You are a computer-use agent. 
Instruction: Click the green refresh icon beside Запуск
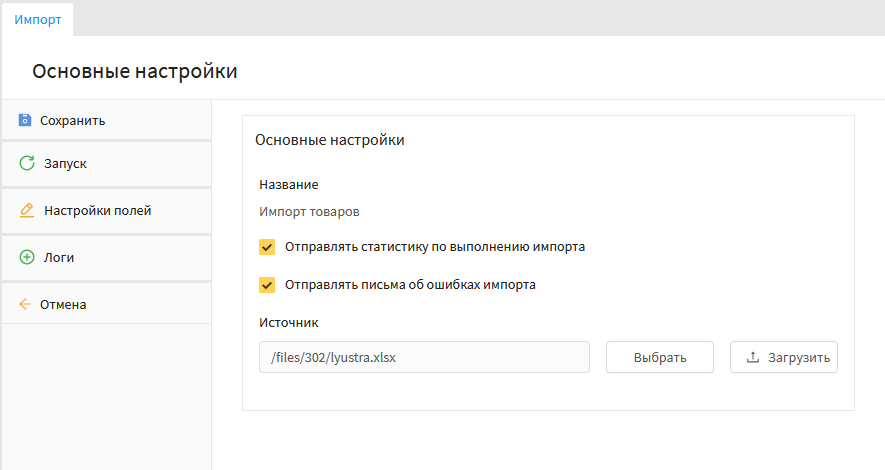(x=27, y=163)
